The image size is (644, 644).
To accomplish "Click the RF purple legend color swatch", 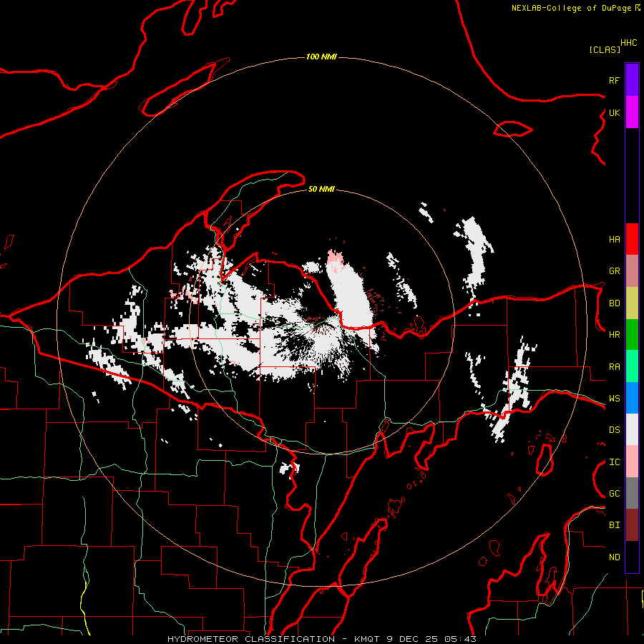I will 632,80.
